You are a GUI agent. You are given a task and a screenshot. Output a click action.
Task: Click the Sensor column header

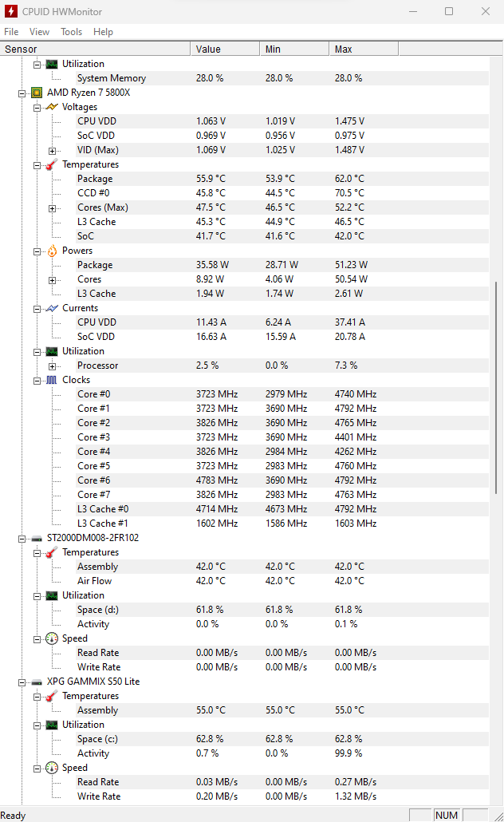pyautogui.click(x=95, y=49)
